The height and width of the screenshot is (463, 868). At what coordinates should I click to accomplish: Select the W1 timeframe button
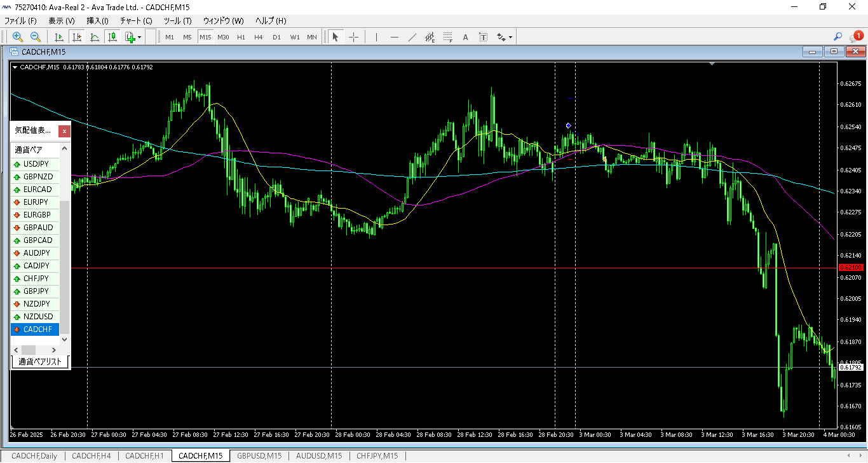pyautogui.click(x=295, y=37)
